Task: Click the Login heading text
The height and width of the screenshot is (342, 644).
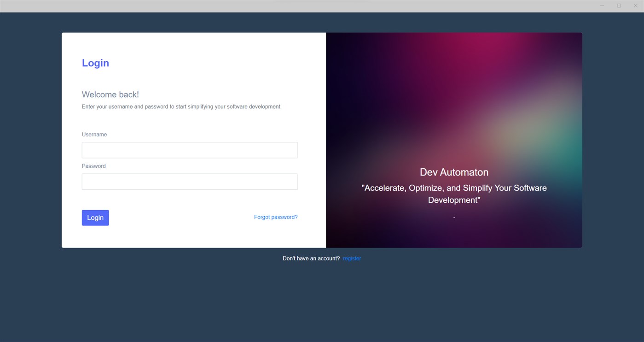Action: 95,63
